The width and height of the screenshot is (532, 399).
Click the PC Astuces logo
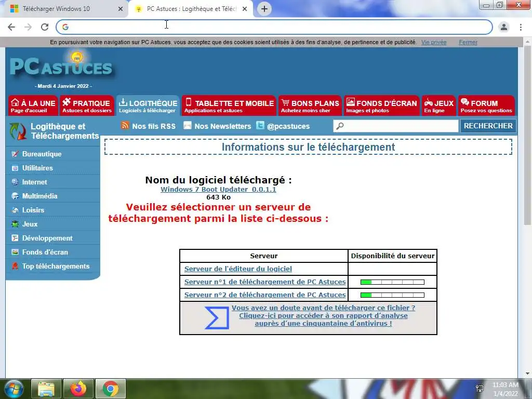(61, 65)
